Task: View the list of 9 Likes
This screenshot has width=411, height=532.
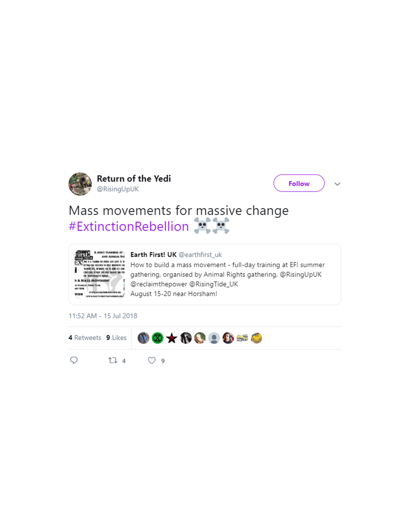Action: pyautogui.click(x=116, y=338)
